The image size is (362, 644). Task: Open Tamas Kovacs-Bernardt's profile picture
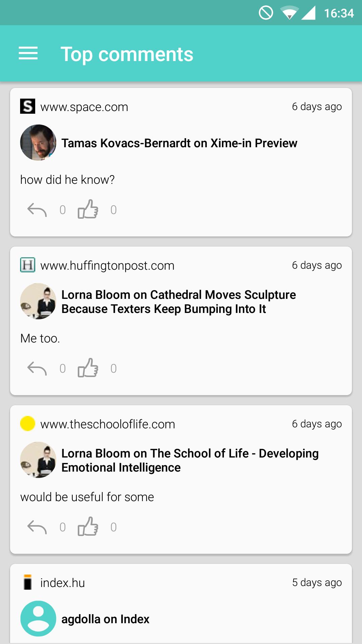(38, 143)
